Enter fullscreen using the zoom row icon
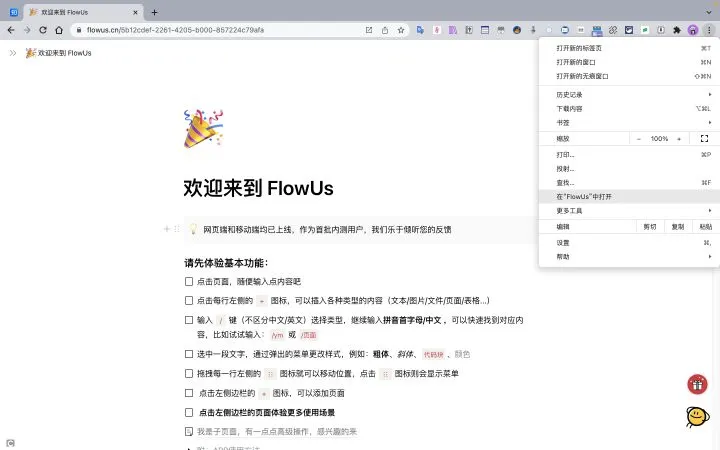 click(x=704, y=138)
